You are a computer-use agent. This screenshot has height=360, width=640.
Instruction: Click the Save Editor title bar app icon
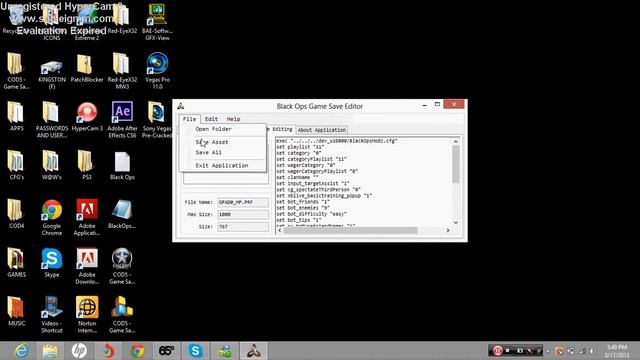(181, 106)
